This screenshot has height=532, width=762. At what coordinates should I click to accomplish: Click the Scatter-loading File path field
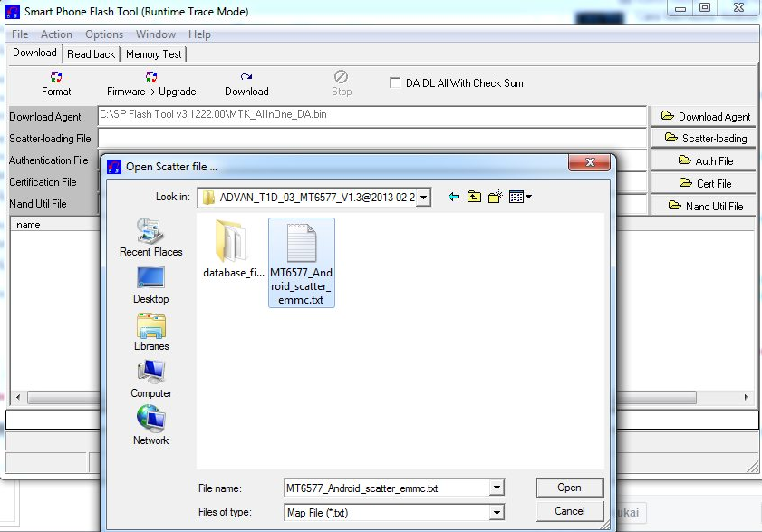pyautogui.click(x=371, y=138)
